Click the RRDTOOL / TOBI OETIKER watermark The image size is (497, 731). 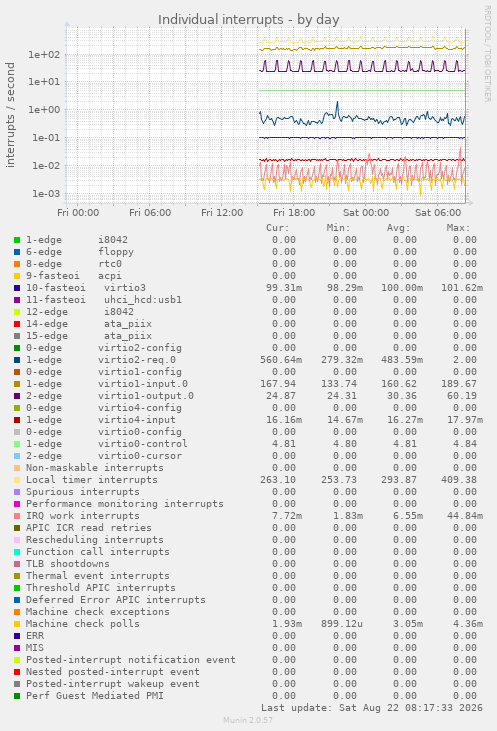click(x=487, y=54)
